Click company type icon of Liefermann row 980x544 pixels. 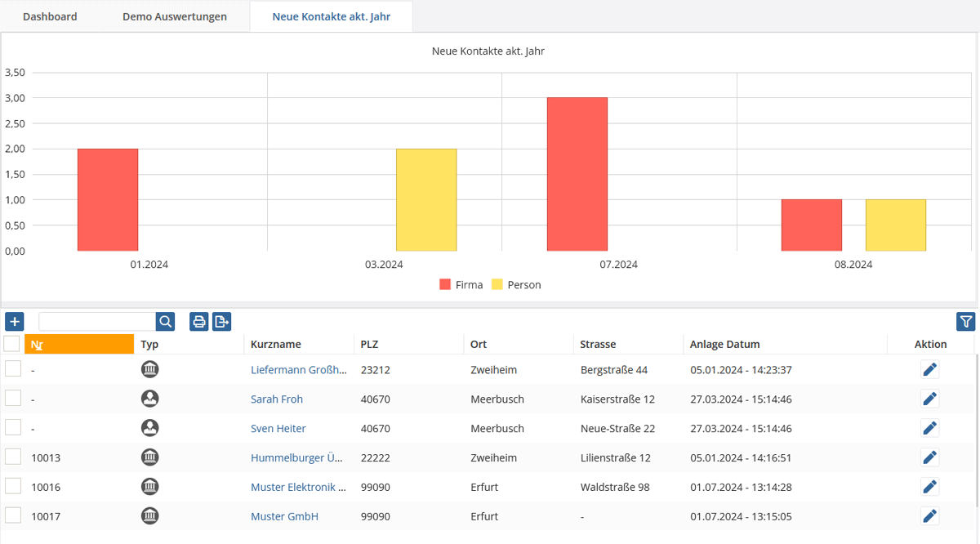tap(149, 369)
